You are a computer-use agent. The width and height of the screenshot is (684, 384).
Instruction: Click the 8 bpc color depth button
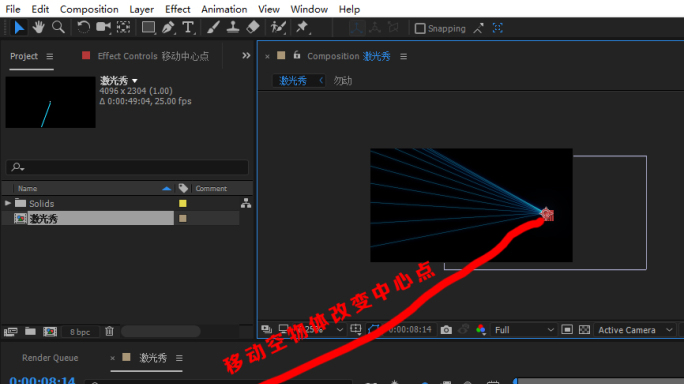coord(80,332)
